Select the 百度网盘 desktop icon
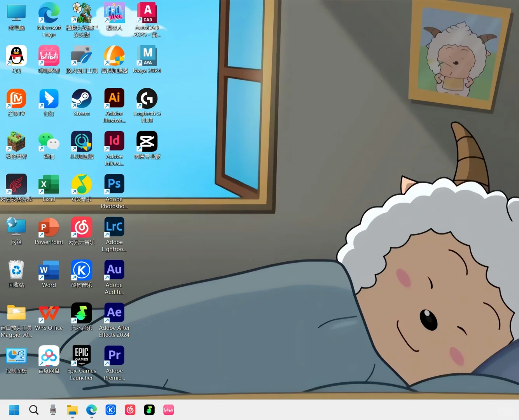Screen dimensions: 519x420 point(49,360)
